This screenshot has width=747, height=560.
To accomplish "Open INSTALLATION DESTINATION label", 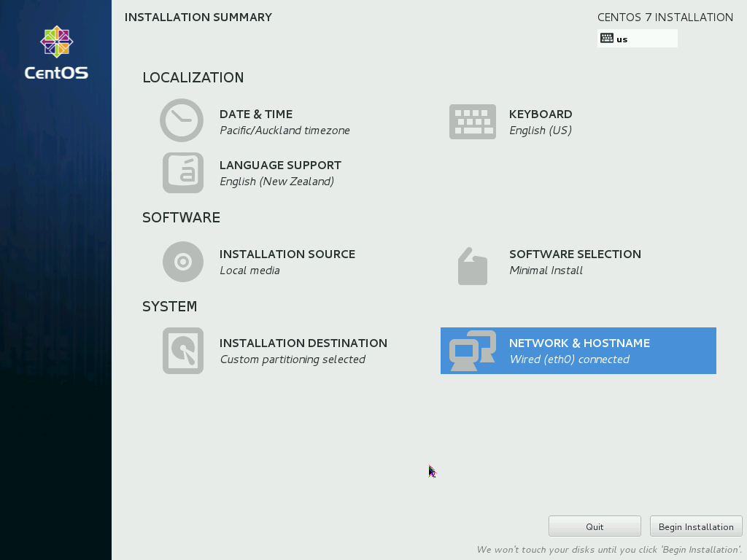I will 303,343.
